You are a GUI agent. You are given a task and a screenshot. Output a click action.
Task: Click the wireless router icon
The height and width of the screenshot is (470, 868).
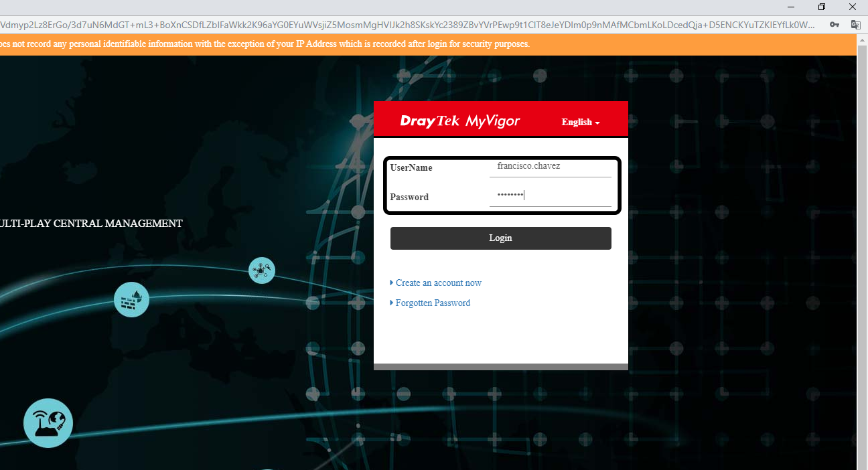click(x=48, y=423)
